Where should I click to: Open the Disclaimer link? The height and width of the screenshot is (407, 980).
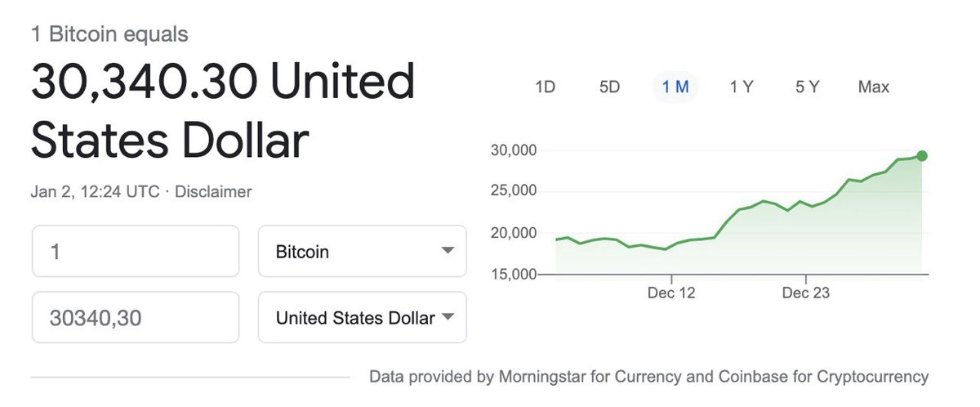(x=214, y=192)
